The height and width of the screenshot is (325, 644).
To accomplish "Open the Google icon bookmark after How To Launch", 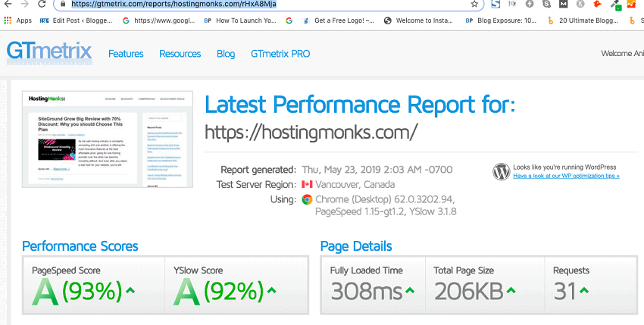I will coord(289,20).
